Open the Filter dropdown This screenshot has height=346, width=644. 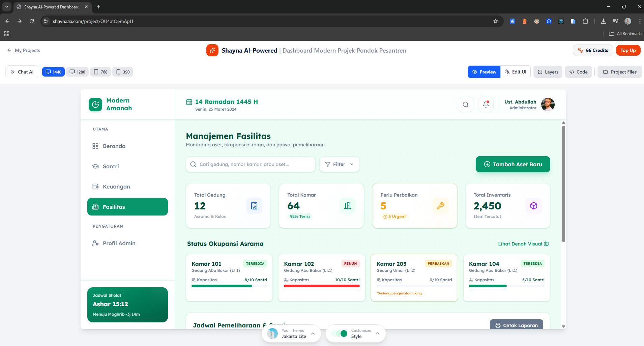(x=339, y=164)
